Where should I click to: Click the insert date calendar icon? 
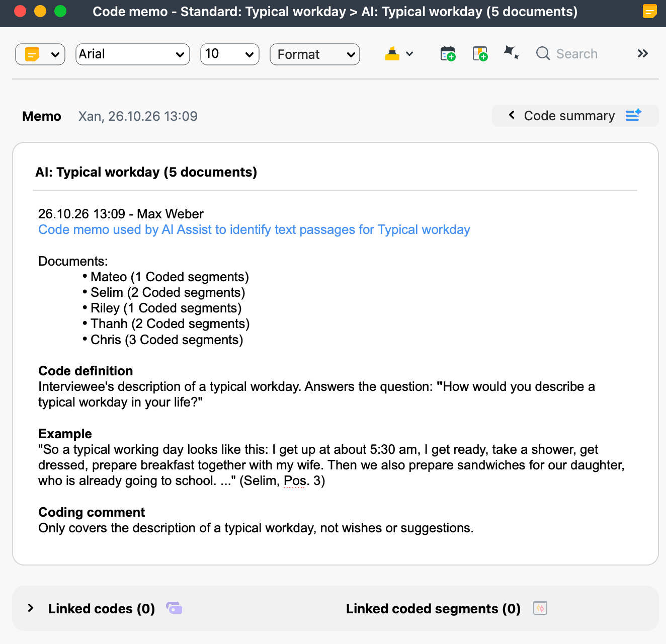pyautogui.click(x=448, y=54)
